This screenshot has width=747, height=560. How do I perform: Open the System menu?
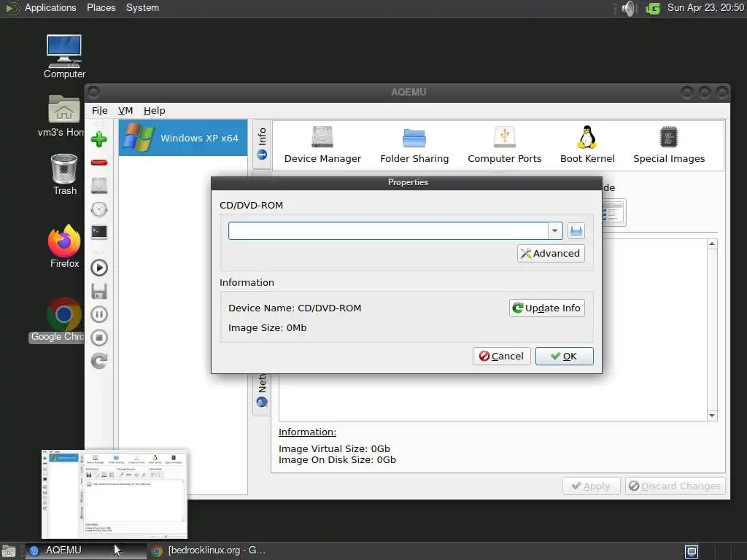pos(142,7)
